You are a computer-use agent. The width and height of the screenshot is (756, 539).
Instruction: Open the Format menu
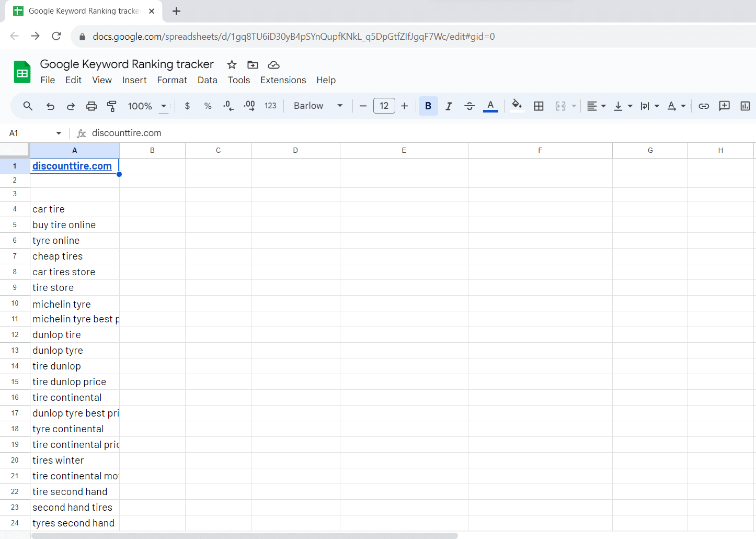pos(172,80)
